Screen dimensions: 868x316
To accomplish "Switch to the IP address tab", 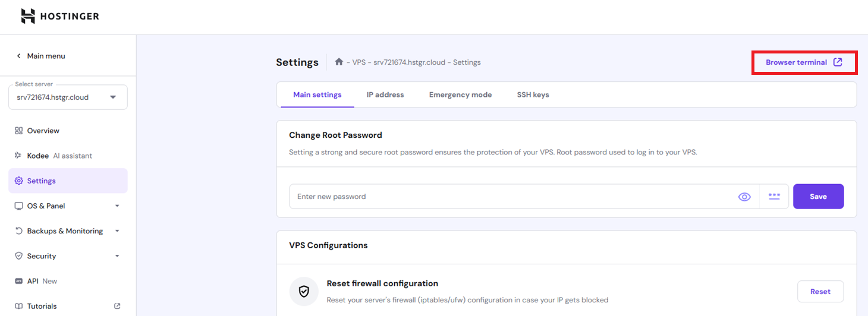I will [x=385, y=95].
